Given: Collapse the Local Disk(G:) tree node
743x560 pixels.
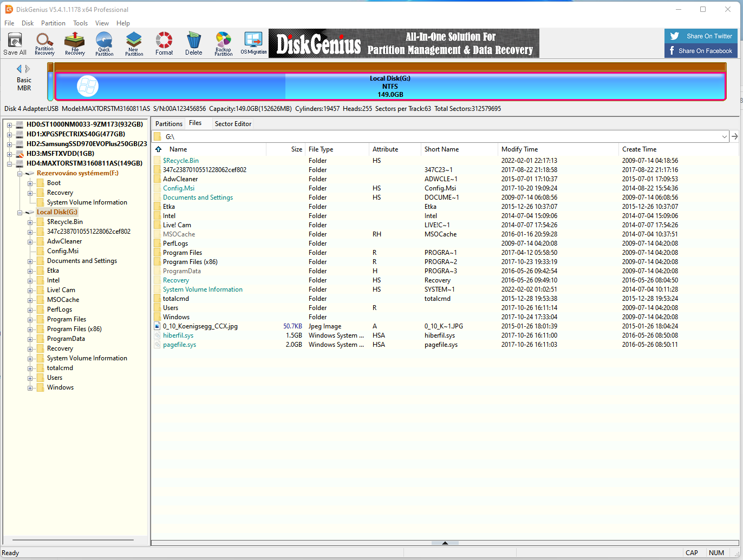Looking at the screenshot, I should (19, 212).
